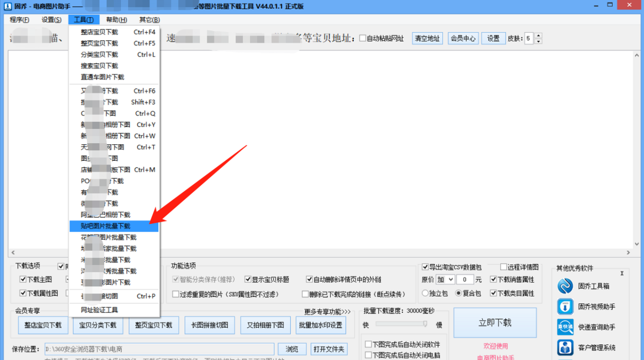Toggle 下载销售属性 checkbox
The height and width of the screenshot is (360, 644).
pyautogui.click(x=494, y=279)
